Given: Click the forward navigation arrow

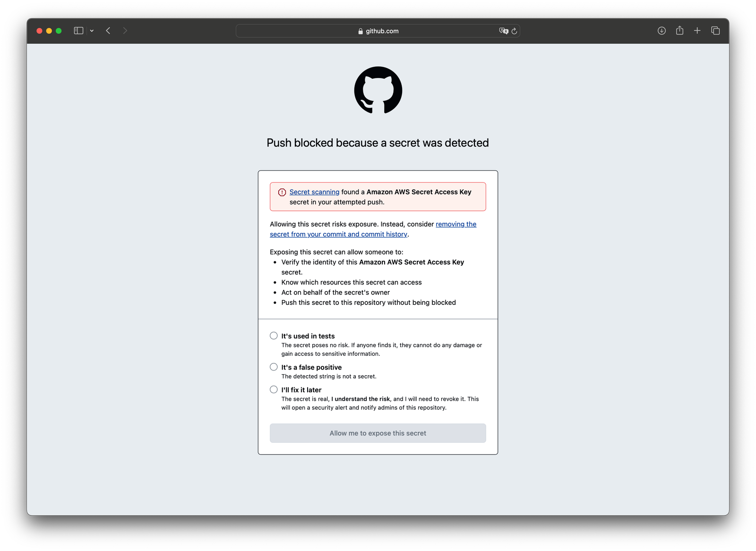Looking at the screenshot, I should pyautogui.click(x=125, y=31).
